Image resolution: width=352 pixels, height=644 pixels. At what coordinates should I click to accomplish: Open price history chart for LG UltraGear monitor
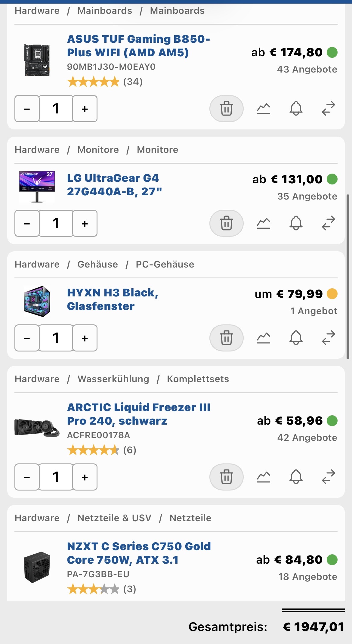click(264, 223)
